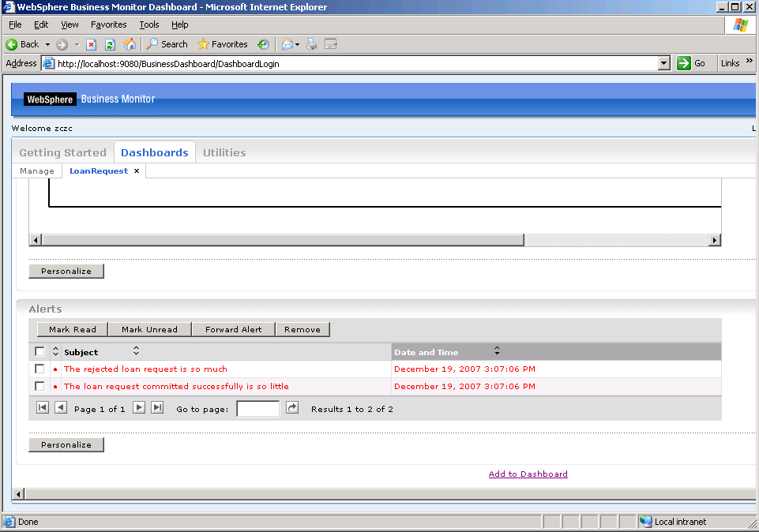The image size is (759, 532).
Task: Sort alerts by Date and Time arrows
Action: (x=497, y=351)
